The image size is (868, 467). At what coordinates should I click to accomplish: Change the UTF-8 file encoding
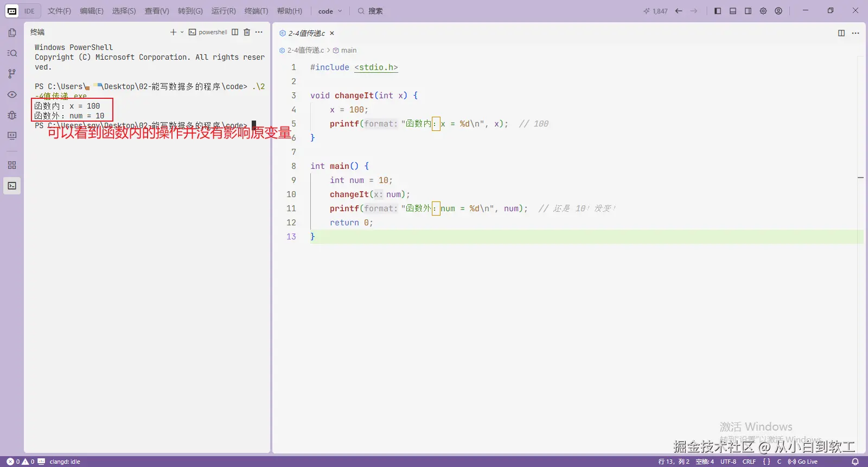point(728,462)
